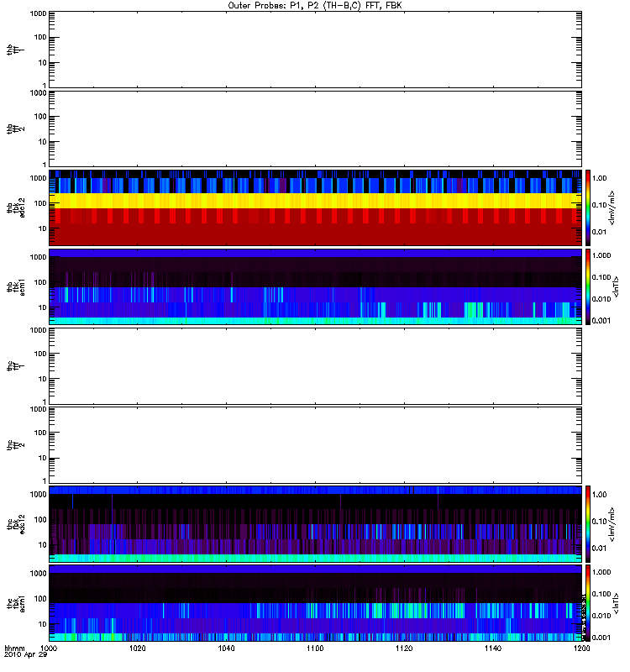Viewport: 630px width, 672px height.
Task: Click the thb fbk edc12 color bar
Action: (588, 207)
